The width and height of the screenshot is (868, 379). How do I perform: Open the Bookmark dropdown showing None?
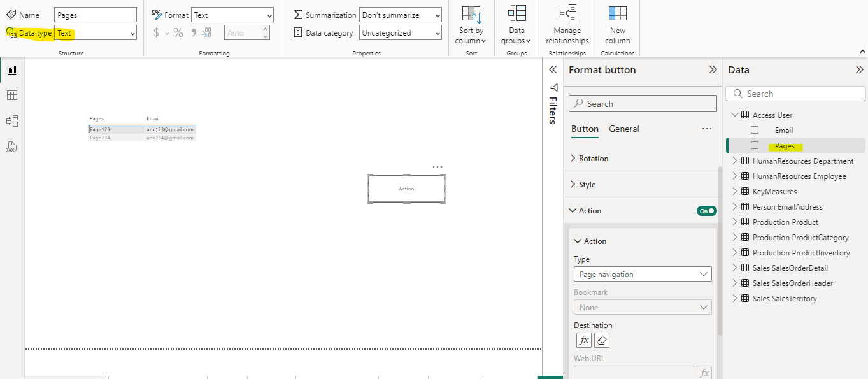coord(643,307)
